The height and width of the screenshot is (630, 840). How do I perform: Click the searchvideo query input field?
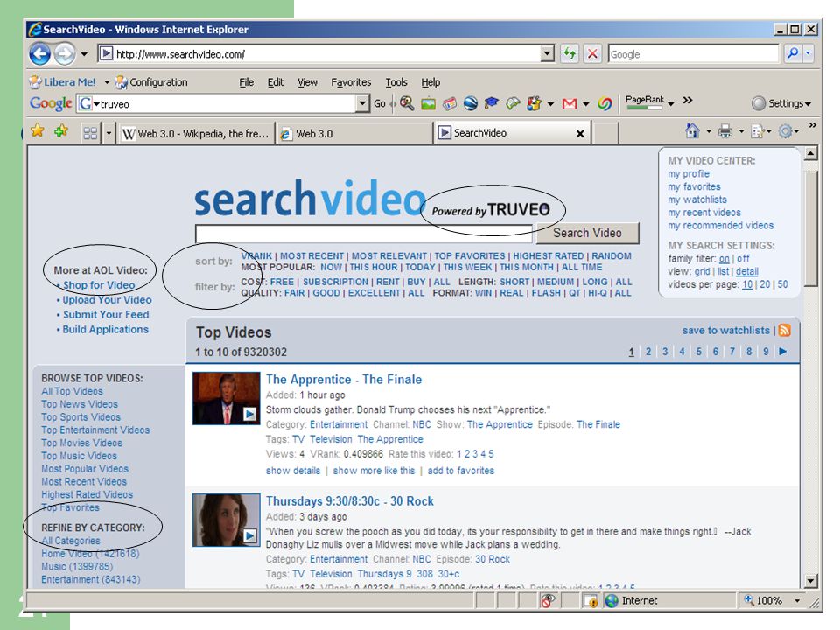tap(364, 234)
